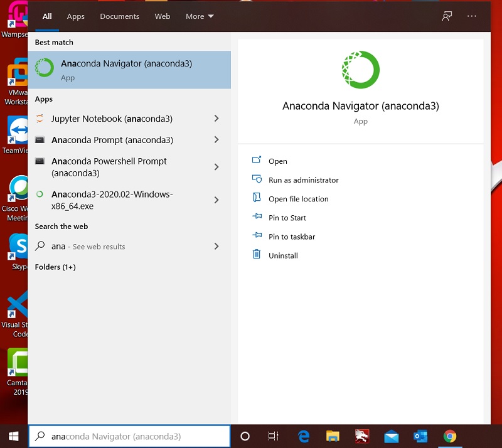Open the red dragon app in taskbar

click(362, 436)
